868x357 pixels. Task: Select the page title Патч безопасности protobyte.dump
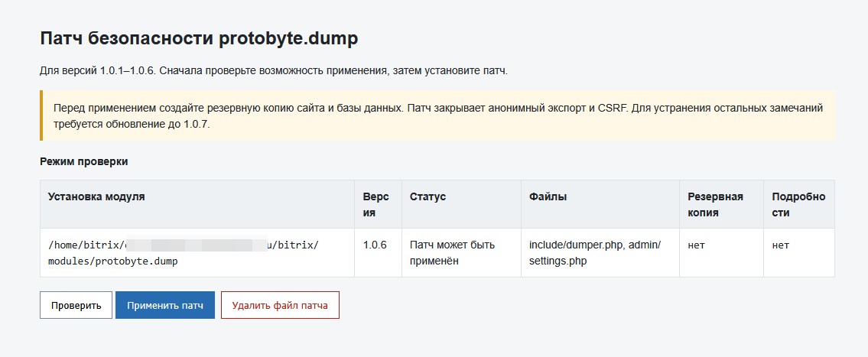click(x=200, y=39)
